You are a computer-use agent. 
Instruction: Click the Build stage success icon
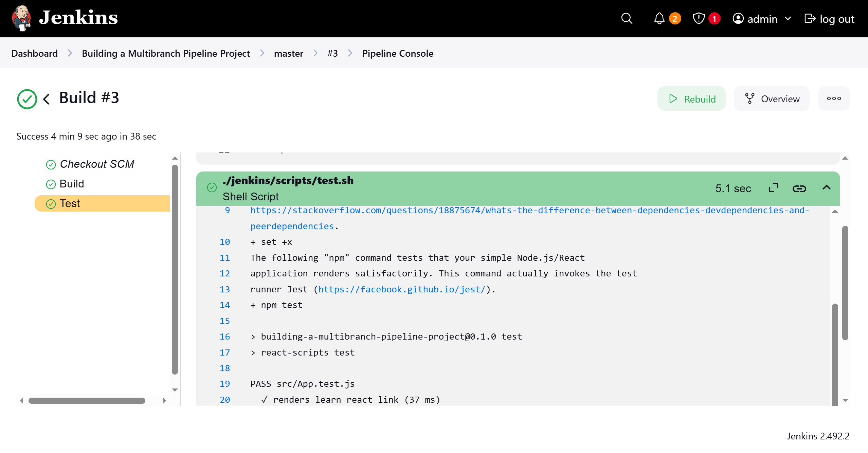pyautogui.click(x=51, y=184)
